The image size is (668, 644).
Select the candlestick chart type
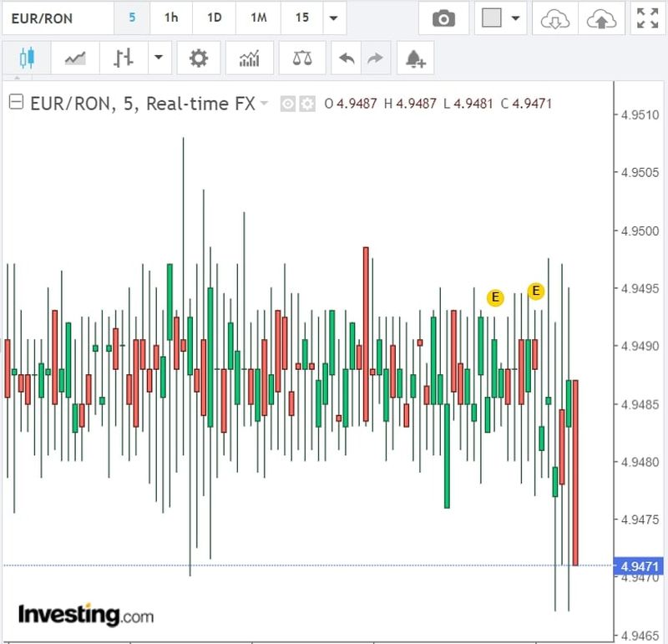tap(28, 58)
